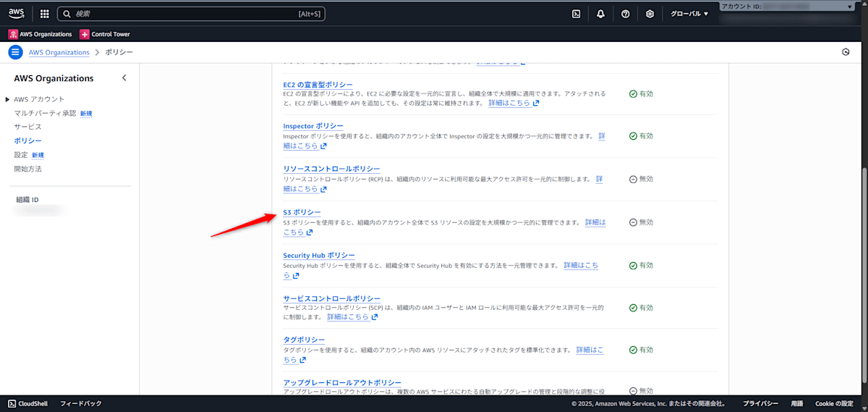Open Settings in the Organizations sidebar
Screen dimensions: 868x412
click(x=21, y=155)
